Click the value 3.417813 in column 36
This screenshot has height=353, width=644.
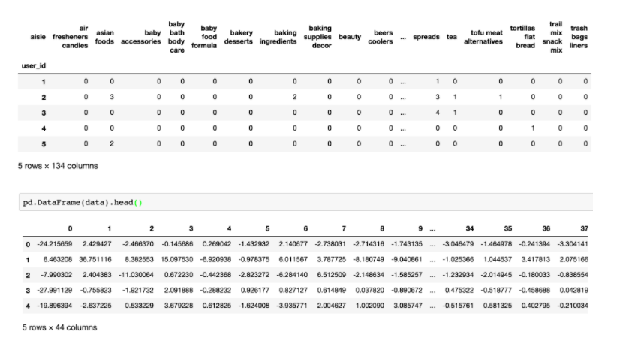coord(536,260)
